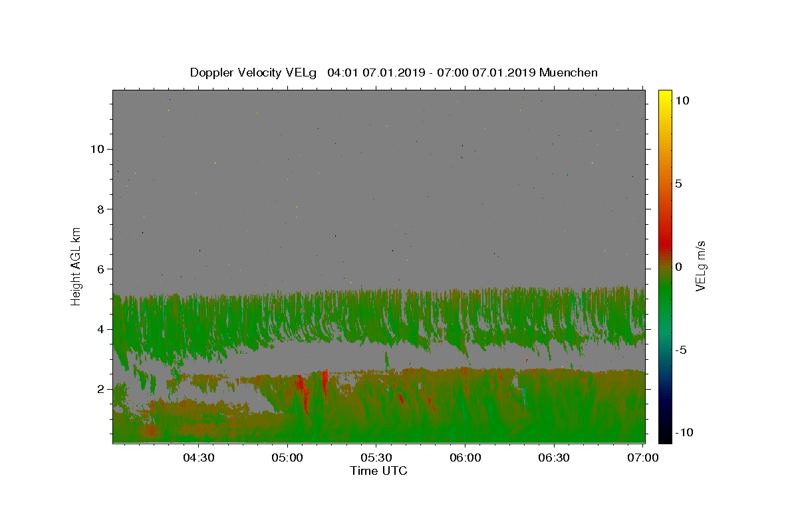The image size is (798, 532).
Task: Click the height label '6'
Action: 100,269
